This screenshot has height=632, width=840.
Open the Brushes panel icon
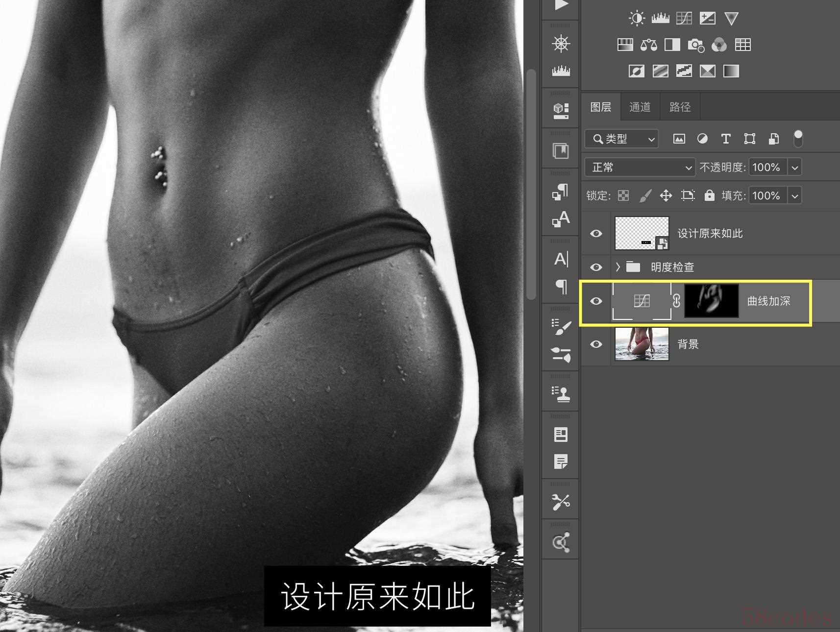(561, 354)
